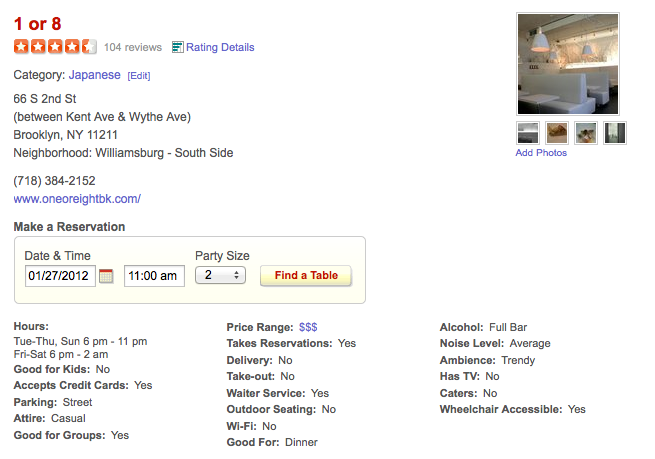Click the reservation time field
Screen dimensions: 655x459
154,276
